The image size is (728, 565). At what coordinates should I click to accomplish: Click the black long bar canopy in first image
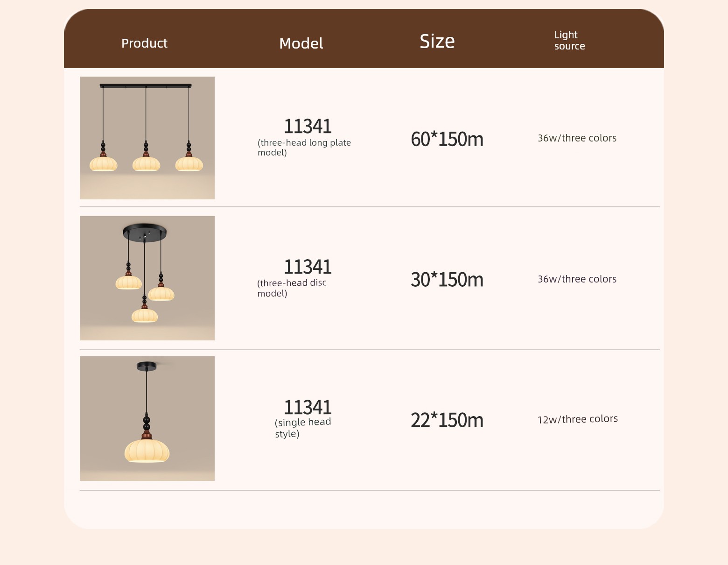point(146,86)
